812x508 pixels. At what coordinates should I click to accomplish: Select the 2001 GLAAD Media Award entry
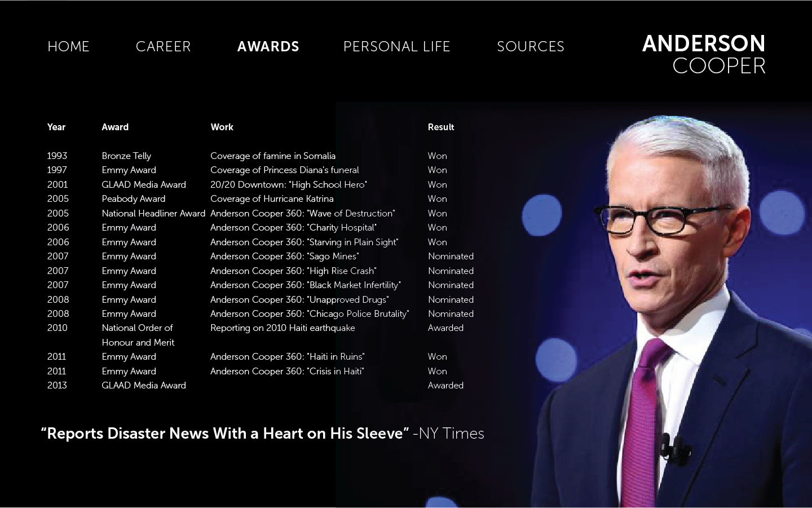tap(144, 184)
